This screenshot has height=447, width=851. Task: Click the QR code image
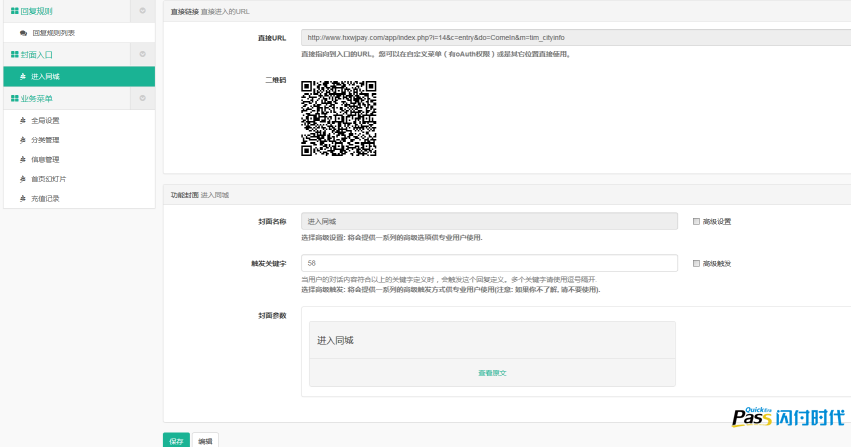point(339,119)
